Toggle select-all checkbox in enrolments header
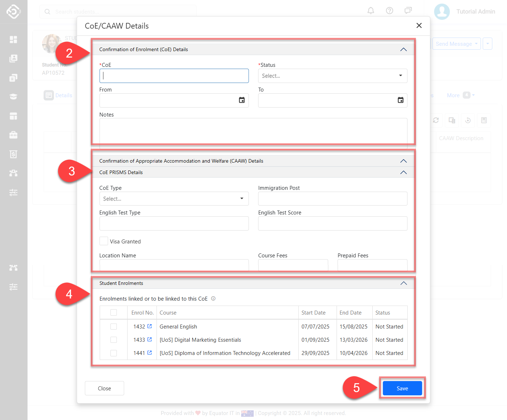507x420 pixels. pyautogui.click(x=114, y=313)
